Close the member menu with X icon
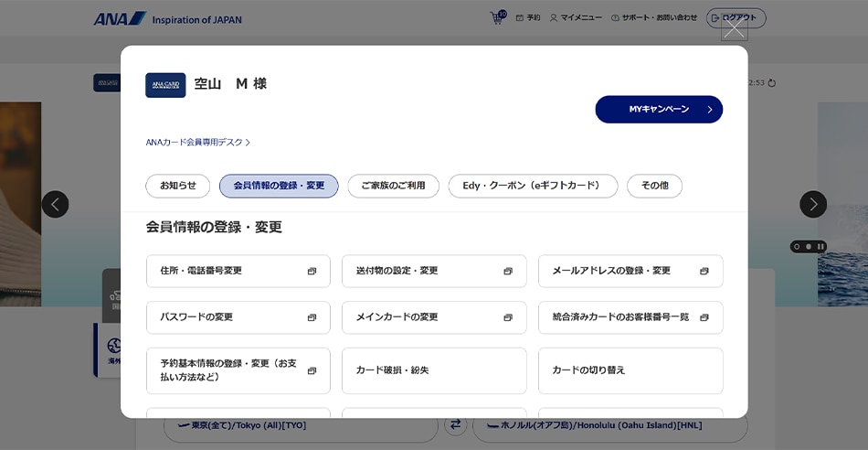The height and width of the screenshot is (450, 868). pos(734,28)
